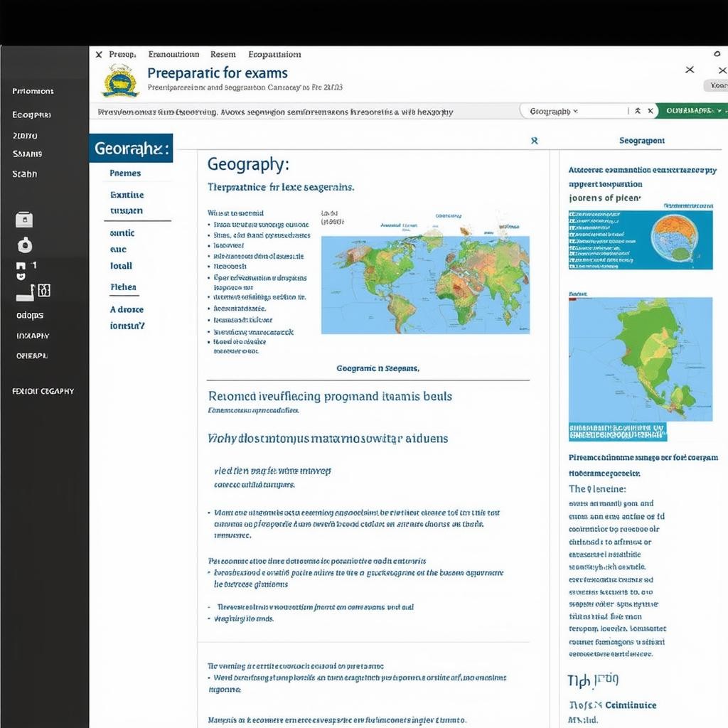Click the small X before the Preeop tab
This screenshot has height=728, width=728.
99,54
